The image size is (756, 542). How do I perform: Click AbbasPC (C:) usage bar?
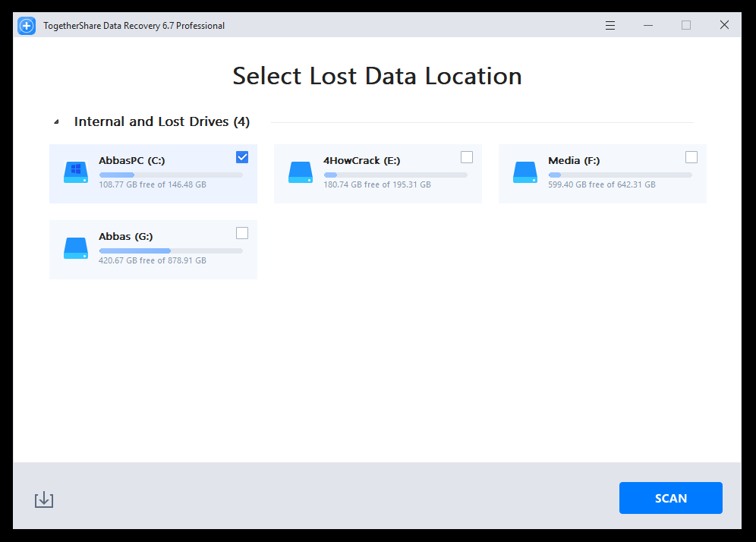point(171,175)
